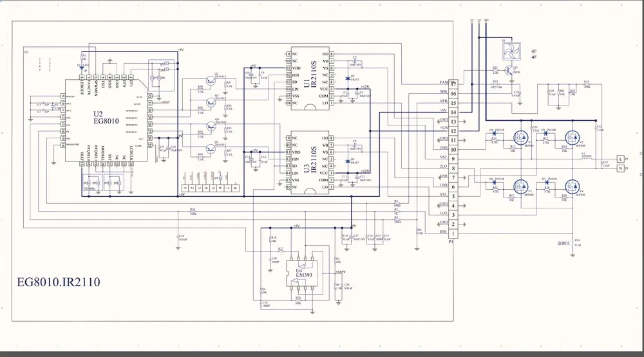Click the V2 IRF840 MOSFET symbol
644x357 pixels.
coord(573,137)
